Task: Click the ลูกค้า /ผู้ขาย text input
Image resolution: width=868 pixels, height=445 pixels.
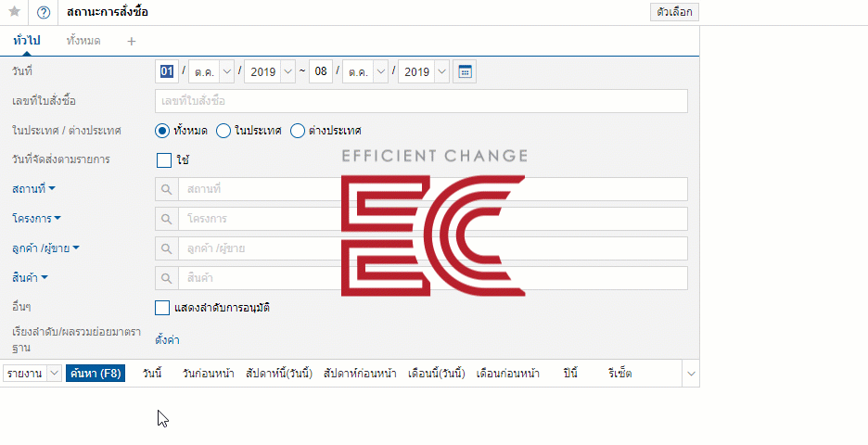Action: 433,248
